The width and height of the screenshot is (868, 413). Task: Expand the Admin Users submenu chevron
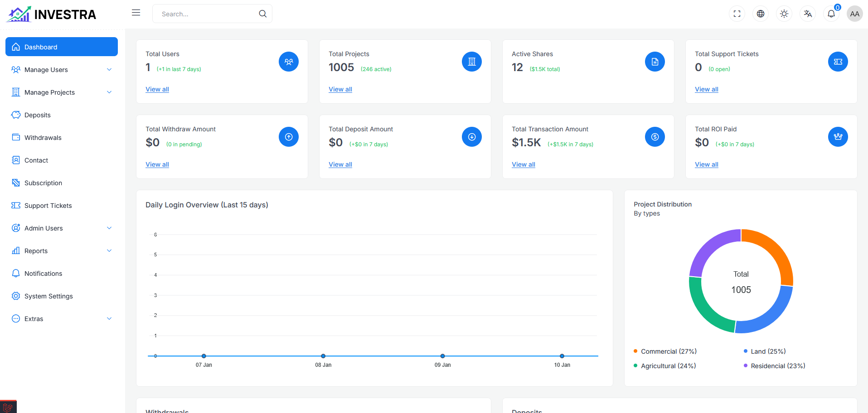109,228
